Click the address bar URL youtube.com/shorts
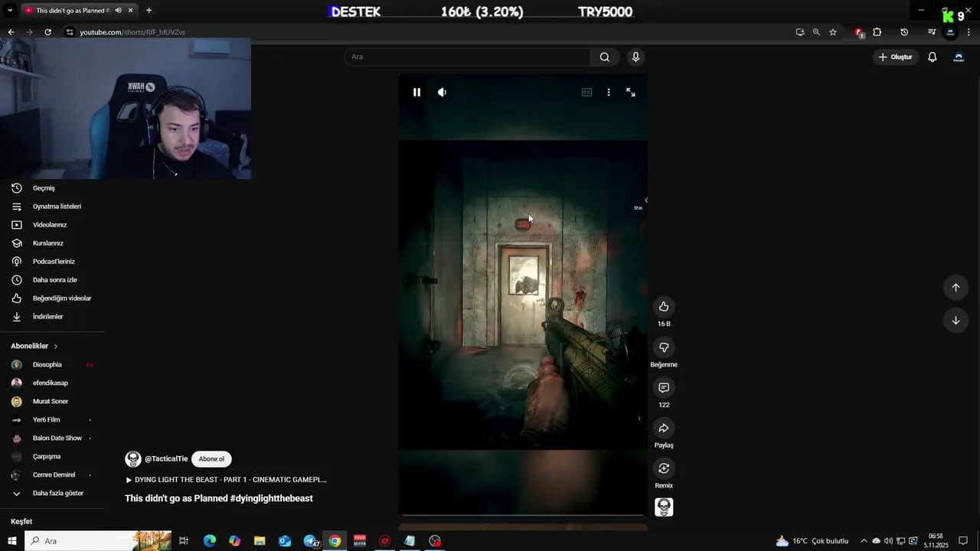The image size is (980, 551). [132, 32]
